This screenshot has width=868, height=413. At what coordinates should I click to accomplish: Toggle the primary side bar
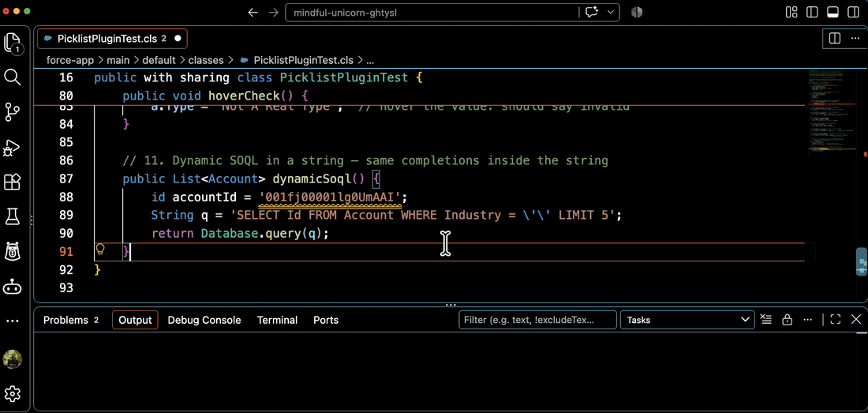coord(812,12)
